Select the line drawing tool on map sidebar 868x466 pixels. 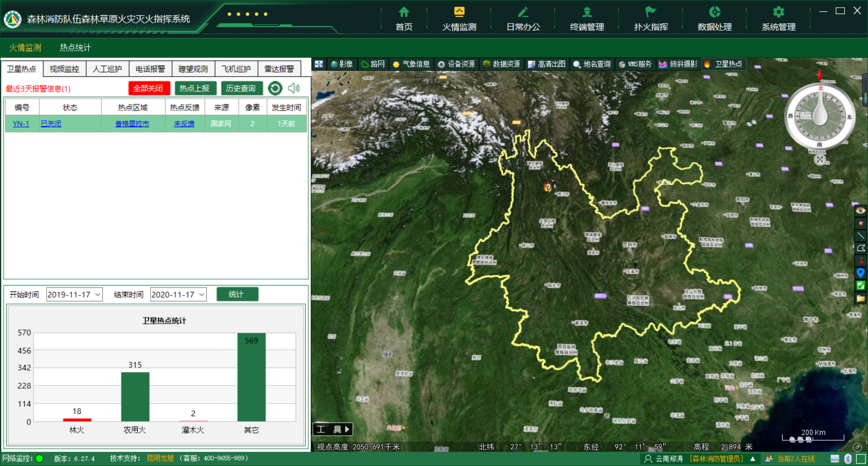click(861, 236)
